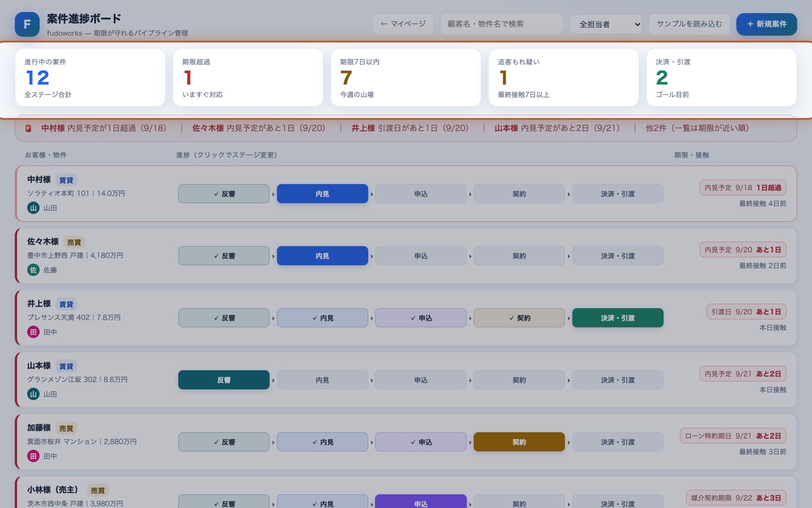Click the 売買 tag beside 佐々木様

74,242
